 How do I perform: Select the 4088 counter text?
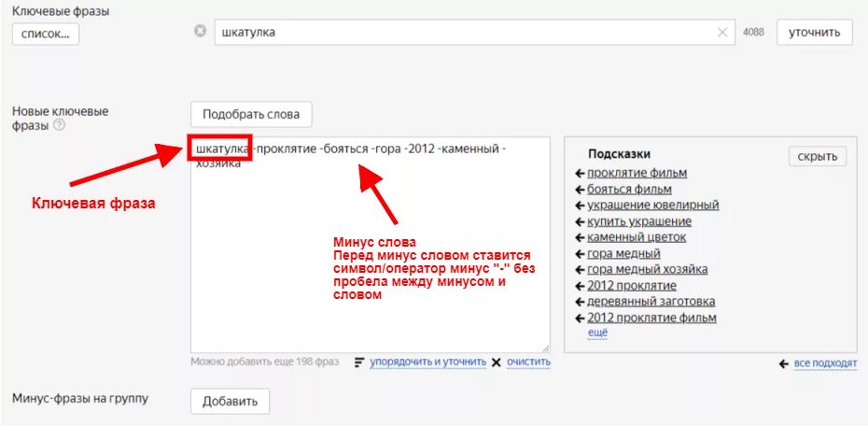[x=753, y=32]
